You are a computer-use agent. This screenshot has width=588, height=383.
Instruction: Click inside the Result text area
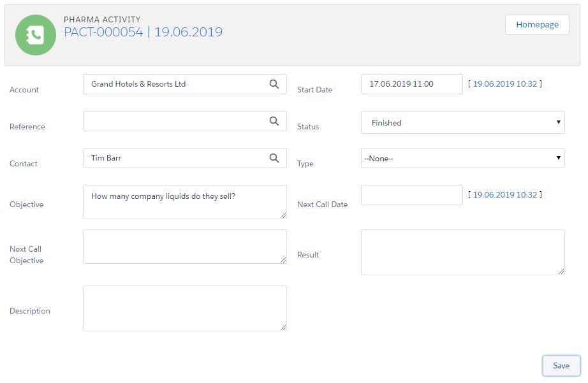point(462,252)
